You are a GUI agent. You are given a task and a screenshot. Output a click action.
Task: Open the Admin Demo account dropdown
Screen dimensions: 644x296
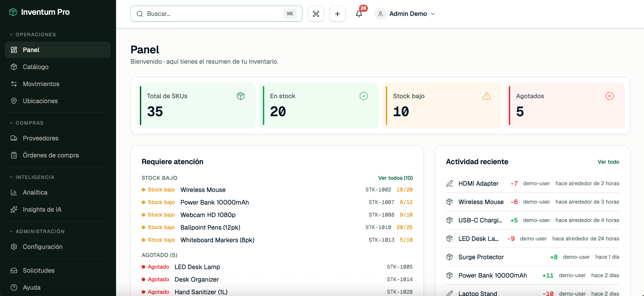pyautogui.click(x=405, y=14)
